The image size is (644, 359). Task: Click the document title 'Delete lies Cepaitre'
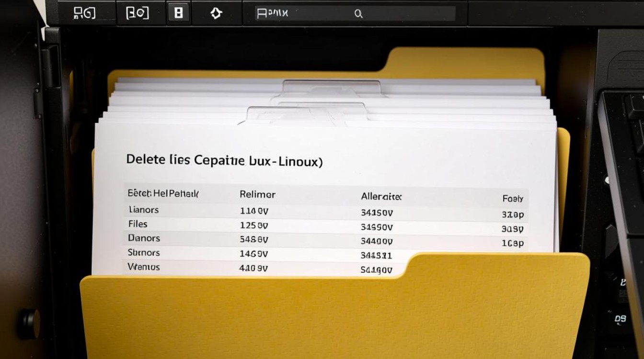click(224, 161)
